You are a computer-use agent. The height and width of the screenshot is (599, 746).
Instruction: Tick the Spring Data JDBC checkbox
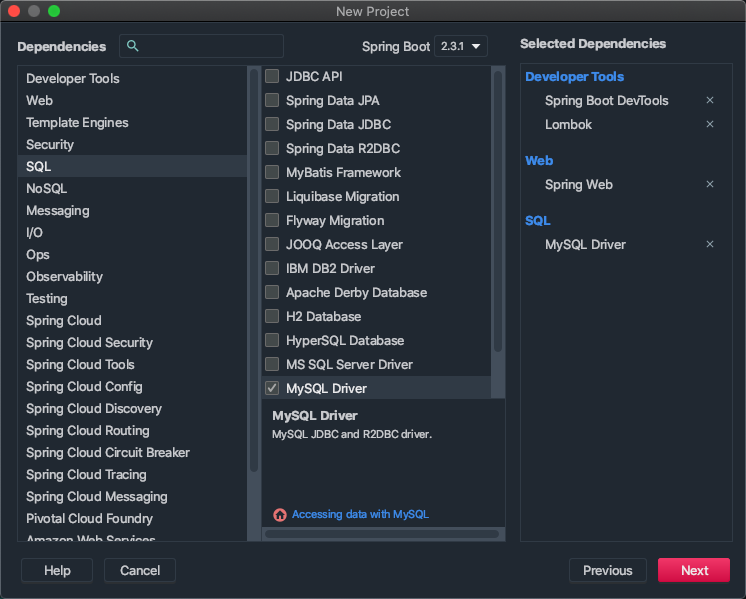click(x=272, y=124)
